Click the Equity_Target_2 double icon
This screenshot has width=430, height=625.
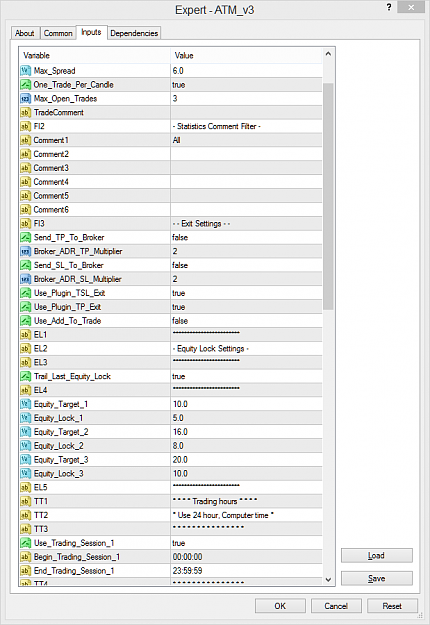26,432
